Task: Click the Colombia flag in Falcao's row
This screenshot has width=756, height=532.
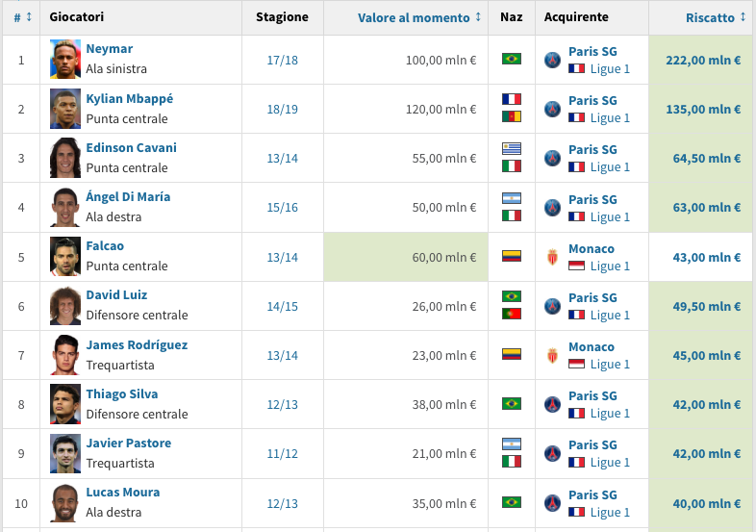Action: [511, 257]
